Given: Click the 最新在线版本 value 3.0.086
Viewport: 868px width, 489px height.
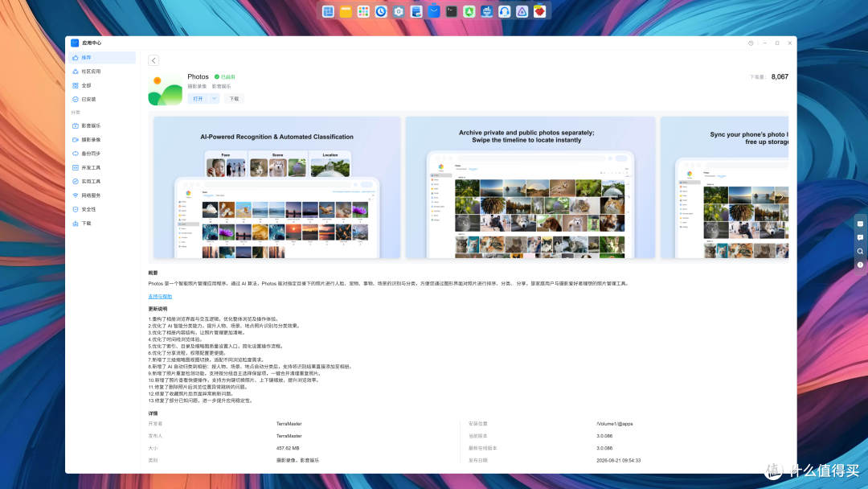Looking at the screenshot, I should (604, 448).
